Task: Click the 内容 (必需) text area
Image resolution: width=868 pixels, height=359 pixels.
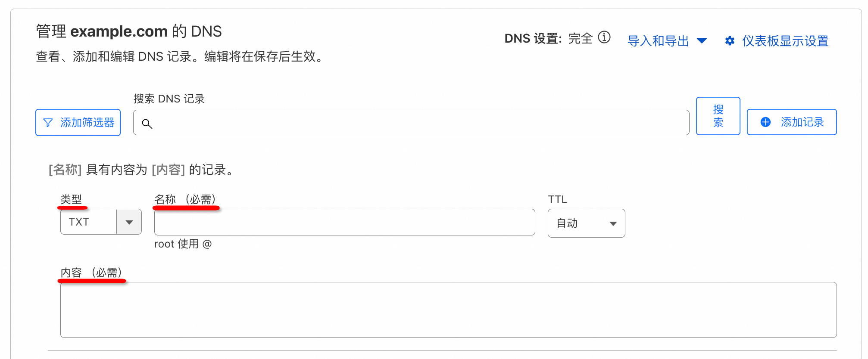Action: point(448,309)
